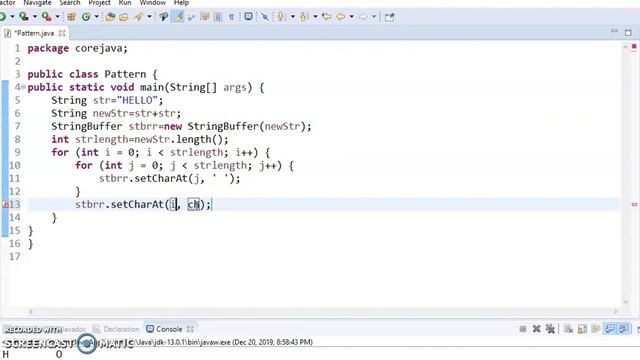
Task: Clear the Console output
Action: click(x=568, y=329)
